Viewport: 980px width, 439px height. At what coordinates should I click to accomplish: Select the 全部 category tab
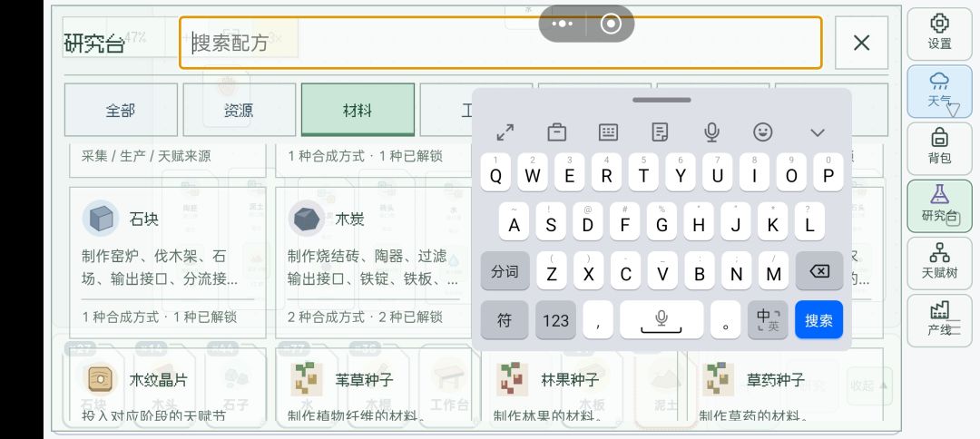click(121, 110)
